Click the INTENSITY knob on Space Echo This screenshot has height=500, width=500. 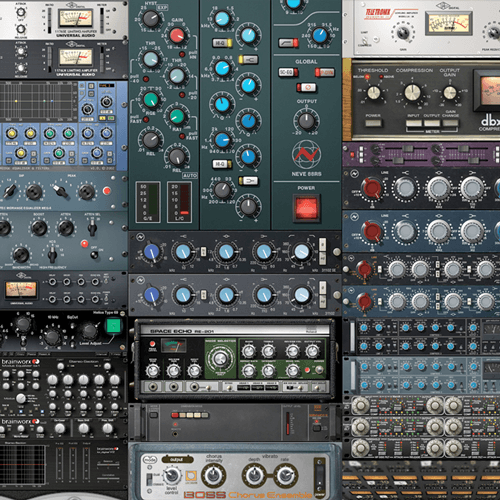coord(268,370)
